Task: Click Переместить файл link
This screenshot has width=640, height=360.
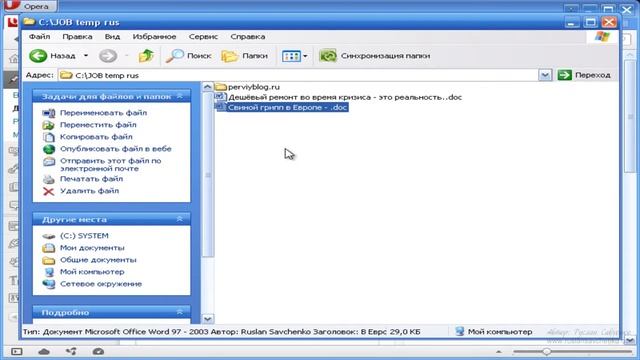Action: point(98,125)
